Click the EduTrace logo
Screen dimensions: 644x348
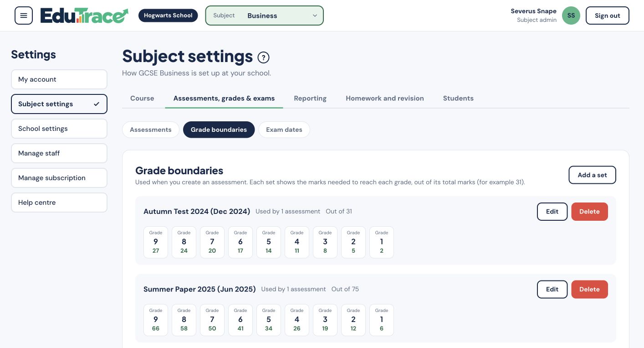pyautogui.click(x=84, y=16)
